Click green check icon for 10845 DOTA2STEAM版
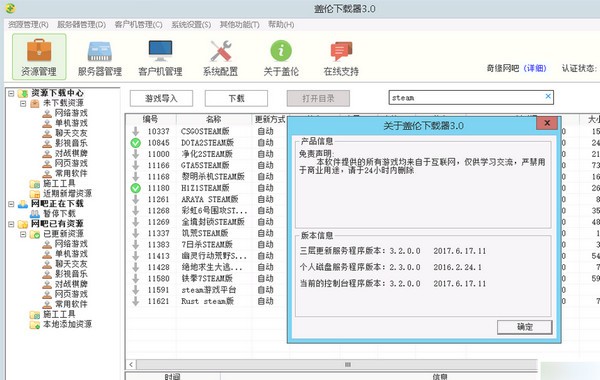The width and height of the screenshot is (600, 380). [135, 143]
